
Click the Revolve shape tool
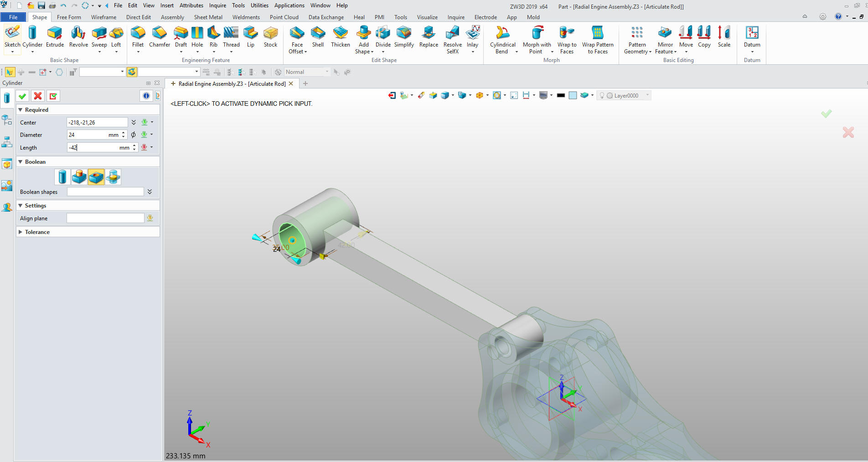78,37
